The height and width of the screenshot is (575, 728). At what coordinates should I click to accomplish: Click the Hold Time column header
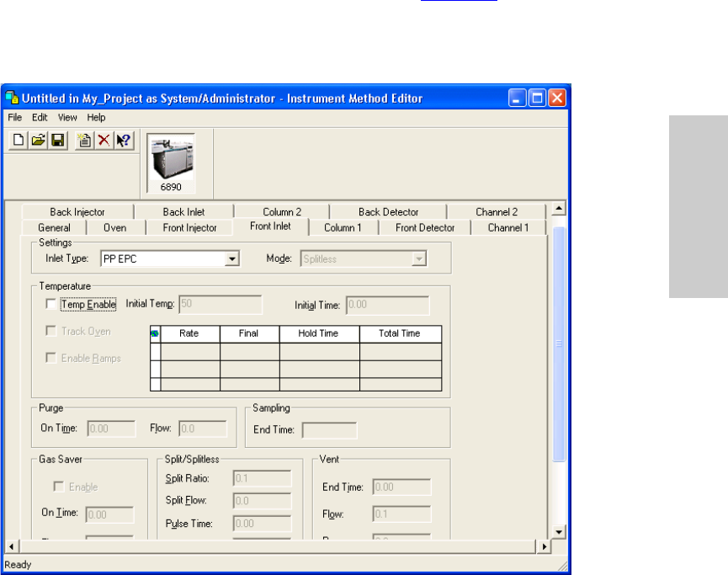click(x=319, y=333)
